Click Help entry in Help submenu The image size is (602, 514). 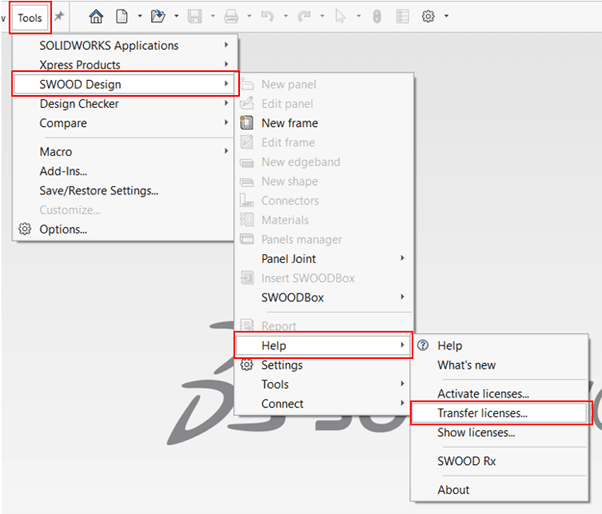pyautogui.click(x=499, y=345)
